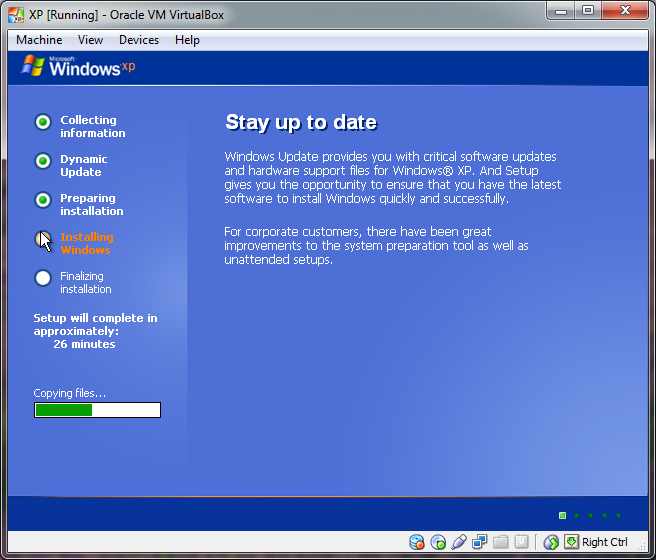Click the Finalizing installation step indicator
The image size is (656, 560).
point(43,278)
